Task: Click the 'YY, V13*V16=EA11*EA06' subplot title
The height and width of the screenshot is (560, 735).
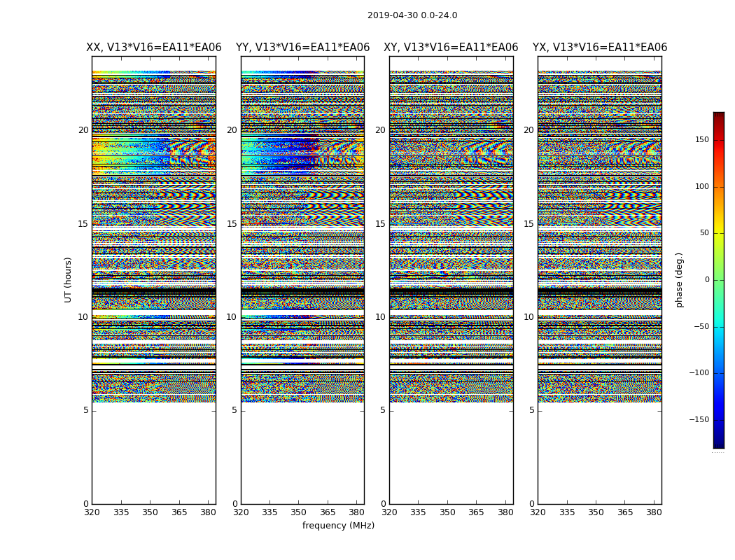Action: pyautogui.click(x=303, y=48)
